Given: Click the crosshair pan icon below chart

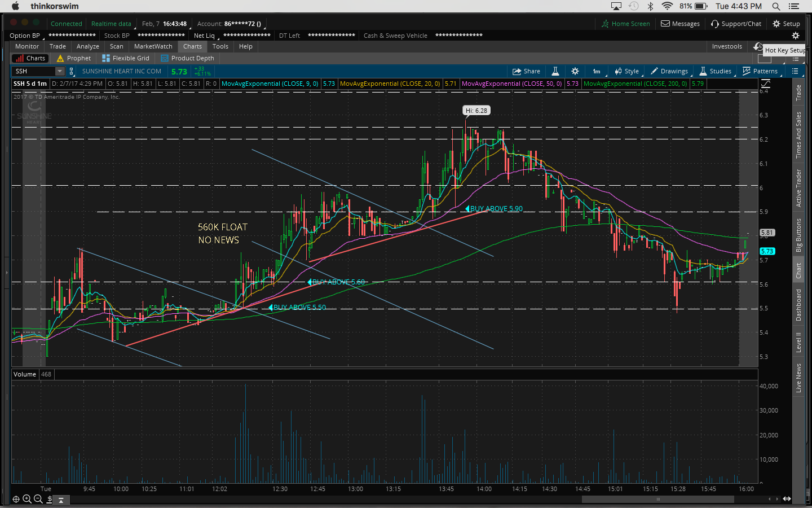Looking at the screenshot, I should coord(16,499).
